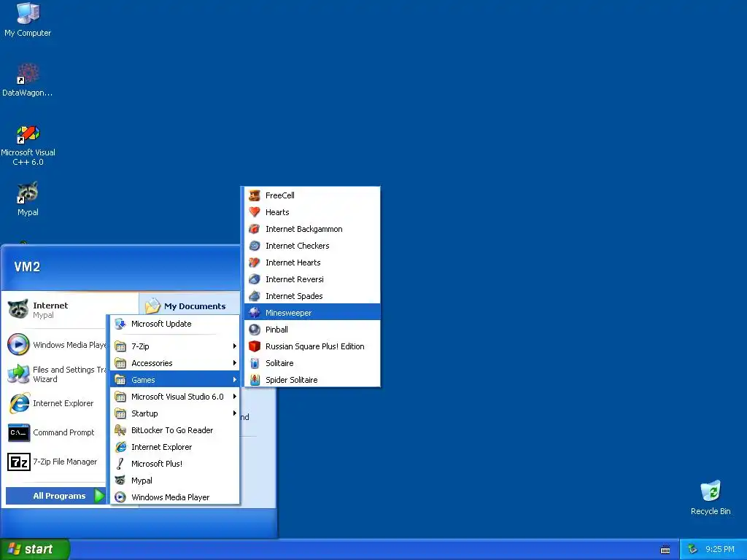Expand the Startup submenu arrow

coord(234,413)
